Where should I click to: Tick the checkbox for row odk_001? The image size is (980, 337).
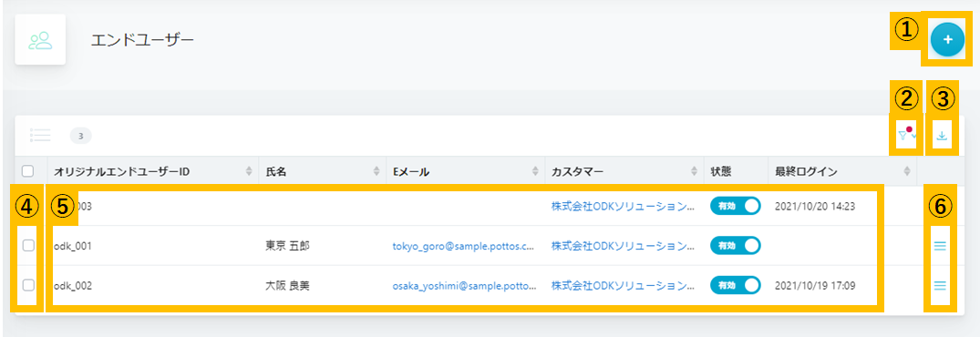click(28, 246)
